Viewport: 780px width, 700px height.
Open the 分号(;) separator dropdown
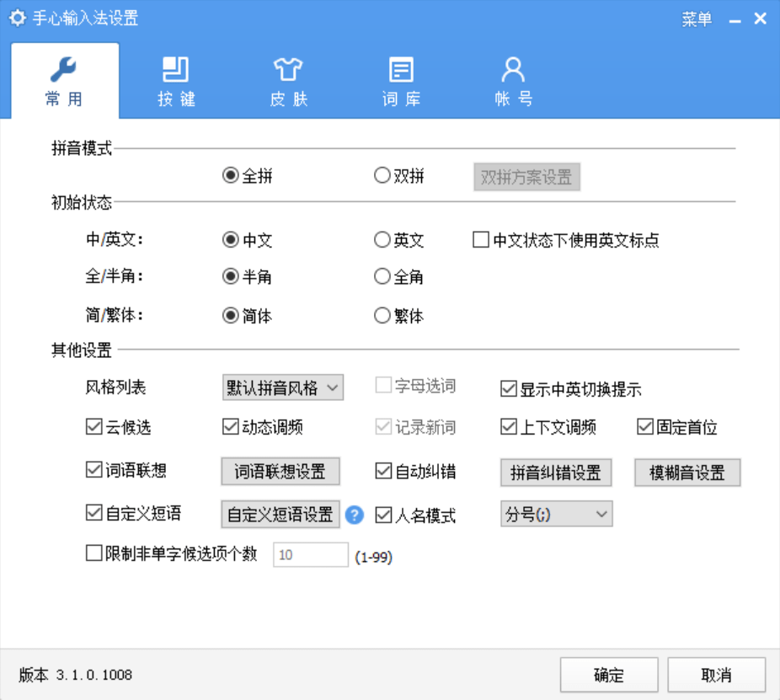(x=556, y=514)
